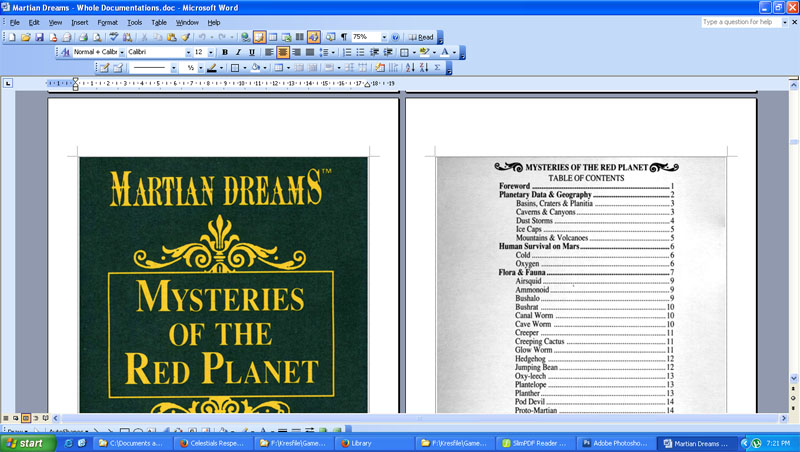Select the Draw Table pencil tool
The image size is (800, 452).
104,67
